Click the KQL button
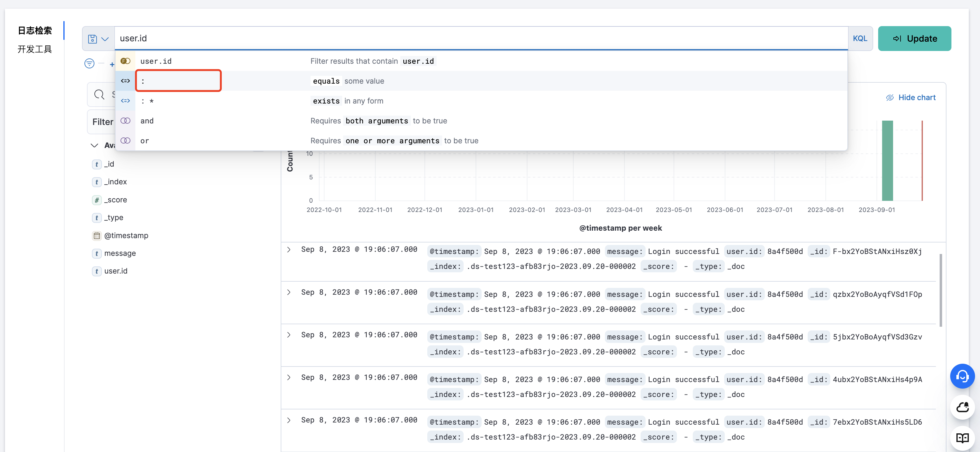980x452 pixels. (860, 39)
